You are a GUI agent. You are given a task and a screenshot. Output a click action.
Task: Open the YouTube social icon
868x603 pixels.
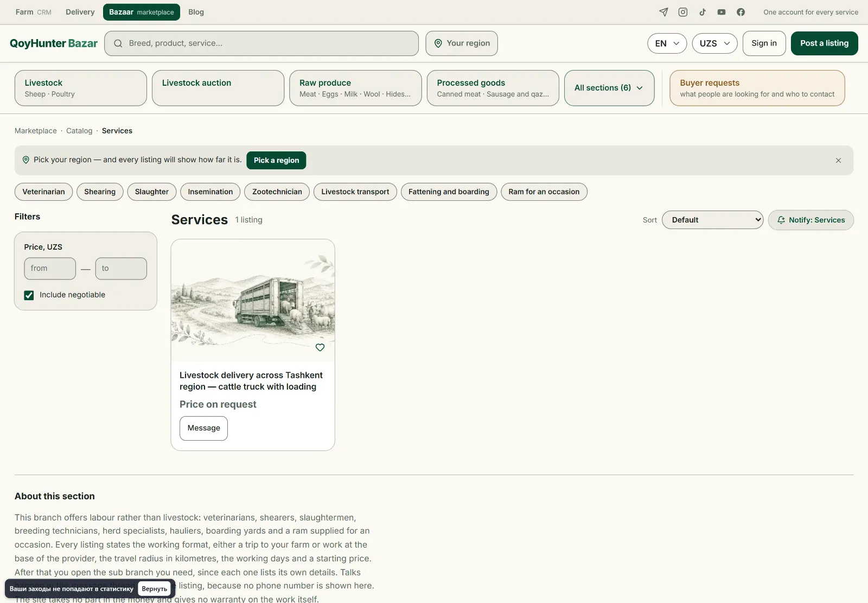[x=722, y=12]
